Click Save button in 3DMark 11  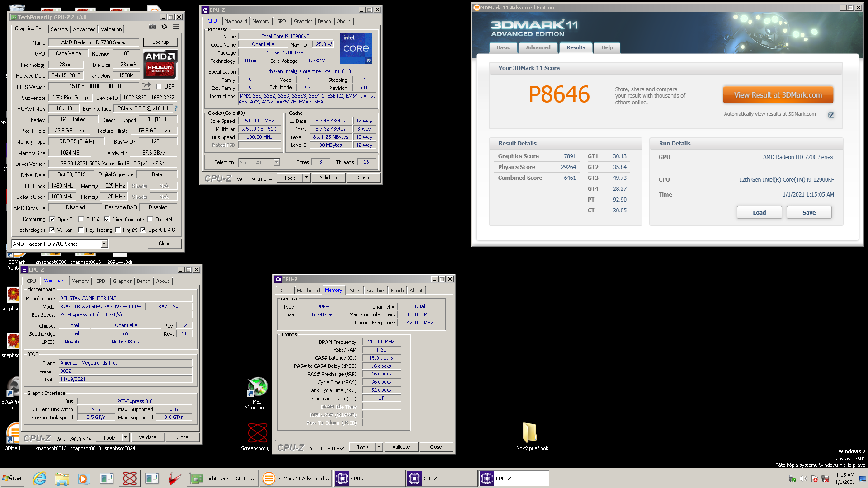[809, 212]
